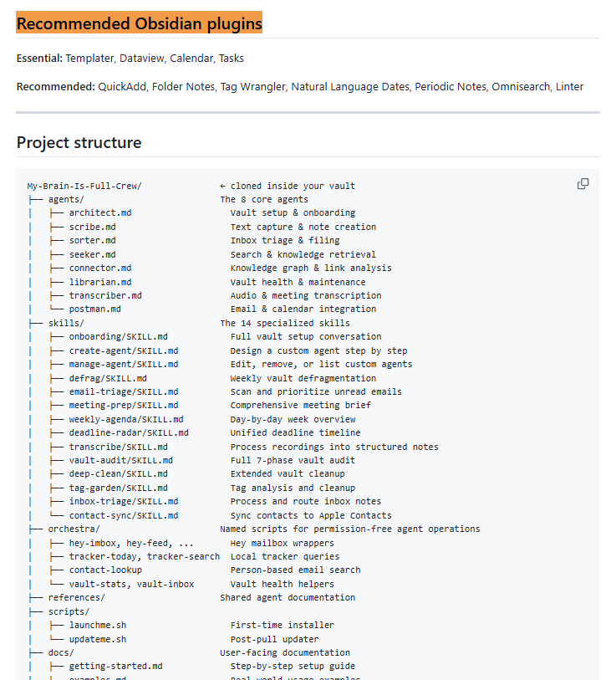Click 'weekly-agenda/SKILL.md' in the tree
Viewport: 616px width, 680px height.
click(x=126, y=419)
